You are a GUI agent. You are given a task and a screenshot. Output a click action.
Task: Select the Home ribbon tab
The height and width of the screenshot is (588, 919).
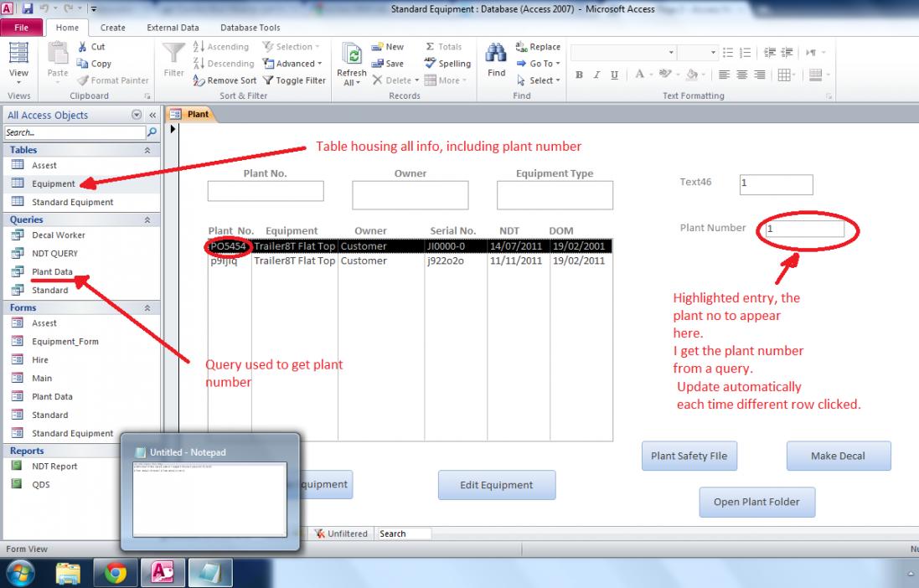[x=67, y=28]
